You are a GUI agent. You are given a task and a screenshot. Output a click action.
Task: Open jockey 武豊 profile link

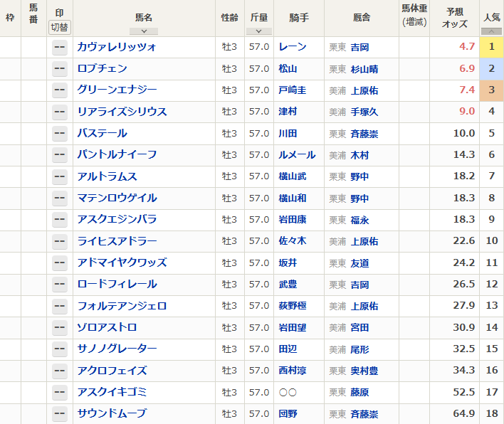click(x=288, y=285)
